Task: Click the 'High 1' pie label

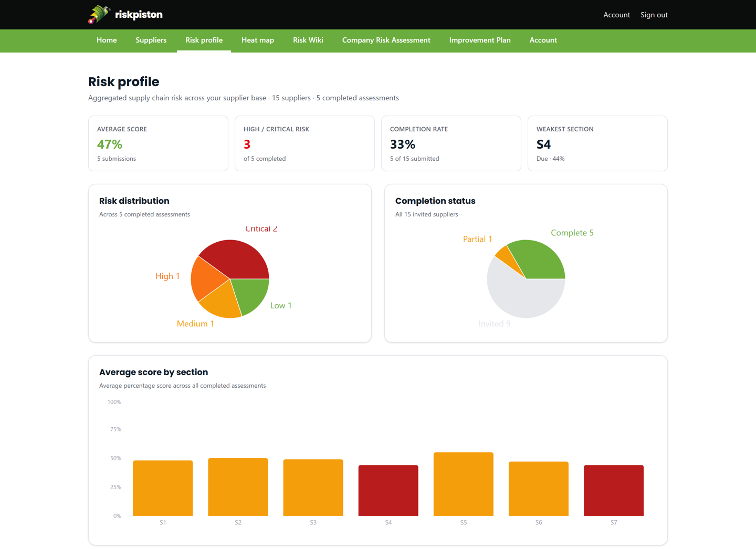Action: [167, 276]
